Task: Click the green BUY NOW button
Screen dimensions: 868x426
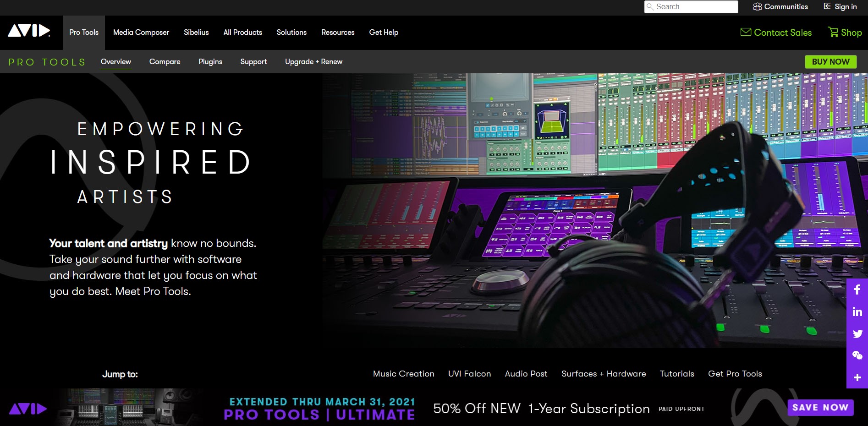Action: point(831,62)
